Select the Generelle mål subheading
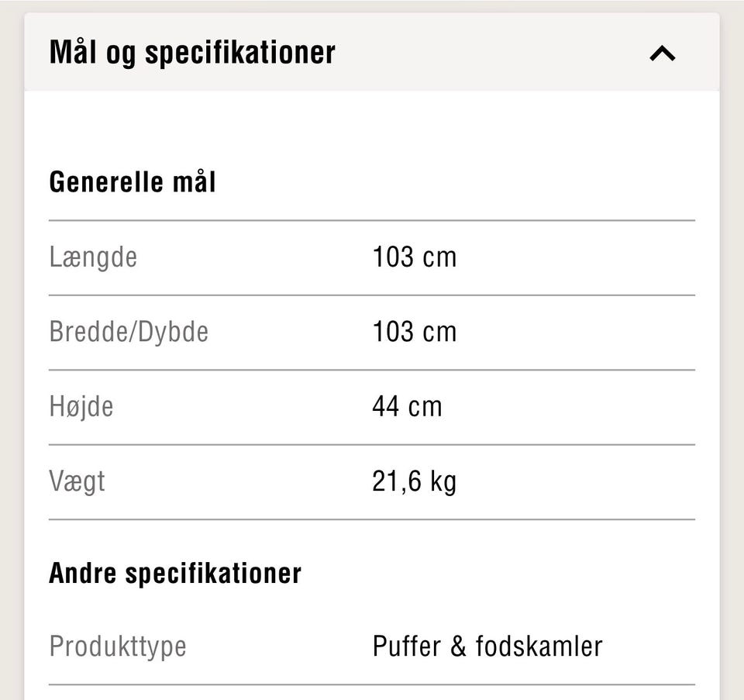744x700 pixels. (x=133, y=181)
